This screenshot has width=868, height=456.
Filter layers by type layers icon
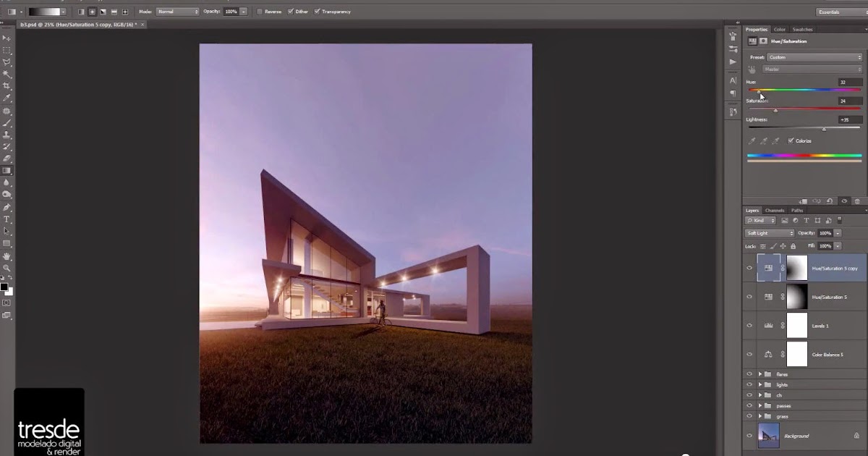click(808, 220)
